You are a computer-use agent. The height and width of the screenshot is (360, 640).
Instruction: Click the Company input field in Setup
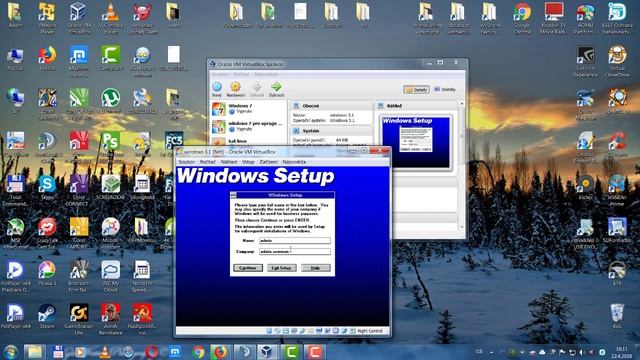click(295, 251)
